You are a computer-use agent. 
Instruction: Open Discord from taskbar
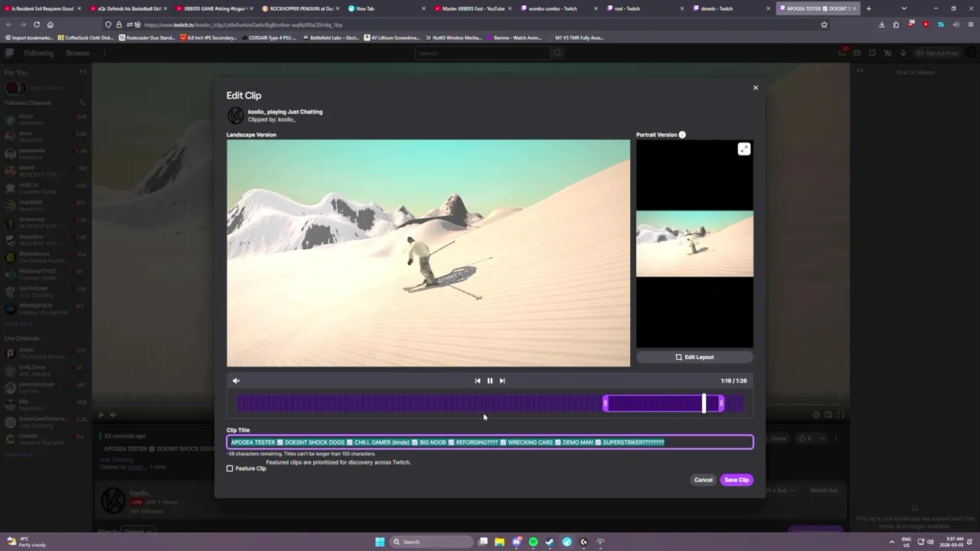tap(516, 542)
